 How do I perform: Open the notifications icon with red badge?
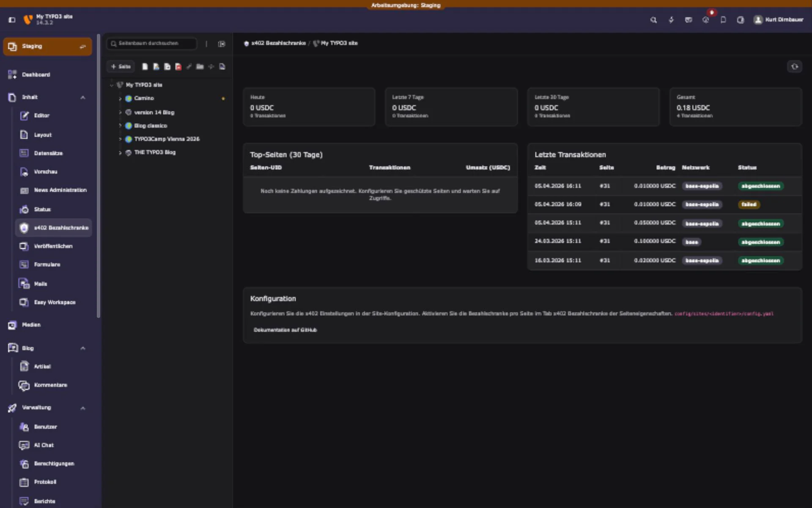(x=706, y=20)
